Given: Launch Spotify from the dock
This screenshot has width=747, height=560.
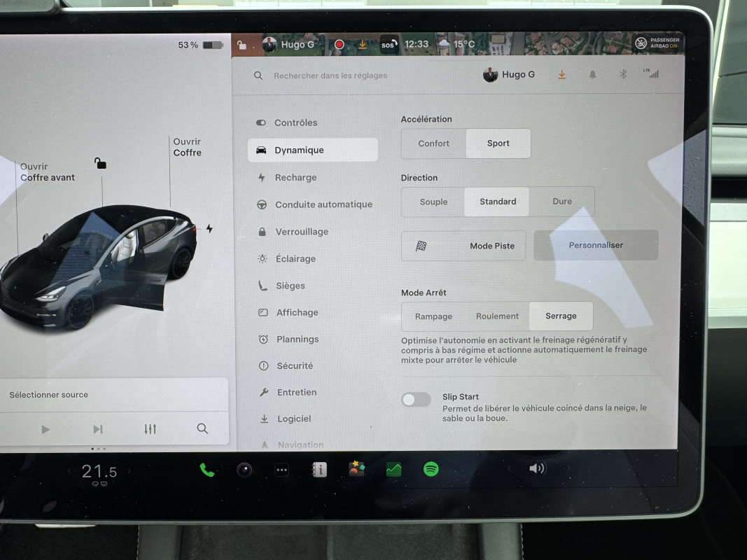Looking at the screenshot, I should [431, 469].
